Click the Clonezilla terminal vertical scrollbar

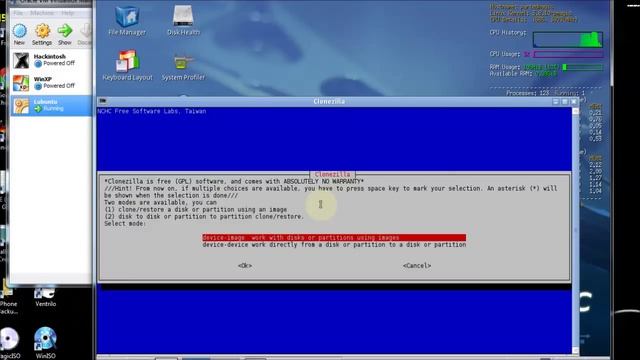(x=576, y=231)
